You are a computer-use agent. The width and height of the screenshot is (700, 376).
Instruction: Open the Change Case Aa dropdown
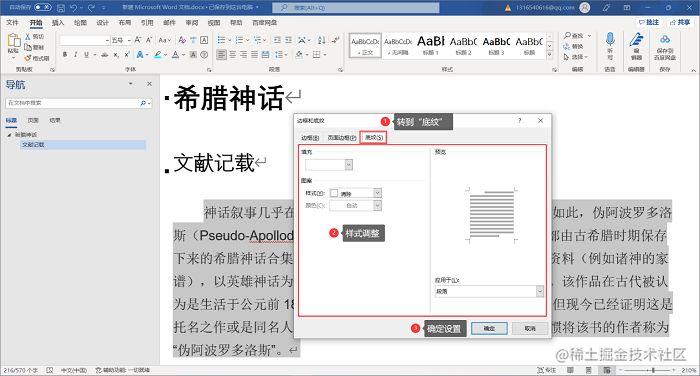click(164, 40)
